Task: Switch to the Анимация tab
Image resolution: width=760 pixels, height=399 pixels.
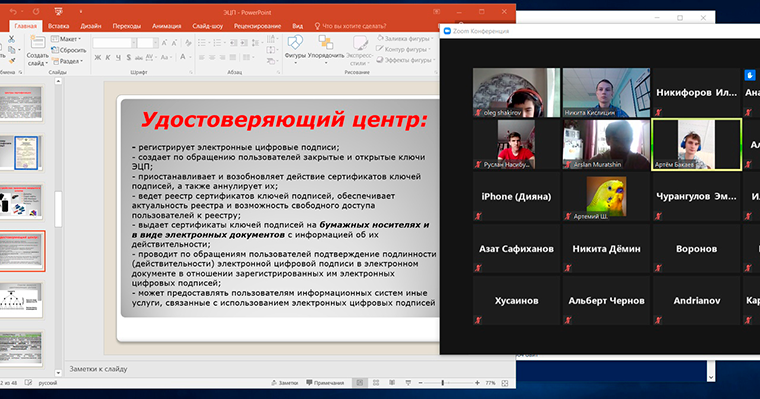Action: click(166, 26)
